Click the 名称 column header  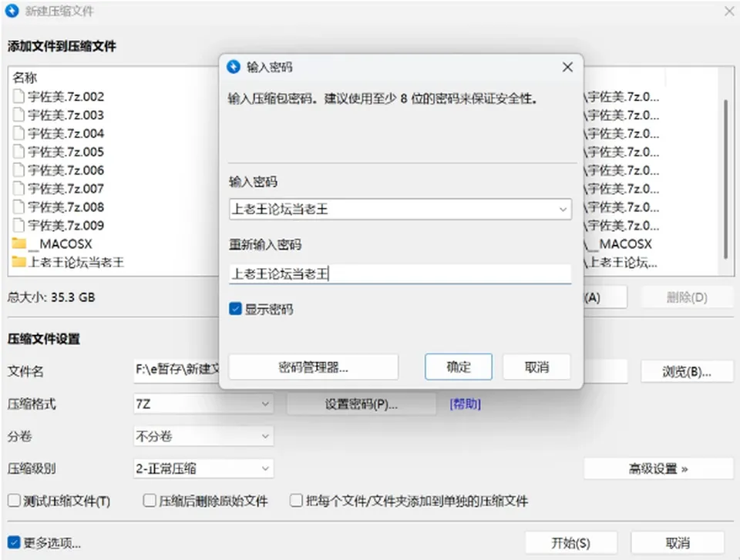(25, 77)
